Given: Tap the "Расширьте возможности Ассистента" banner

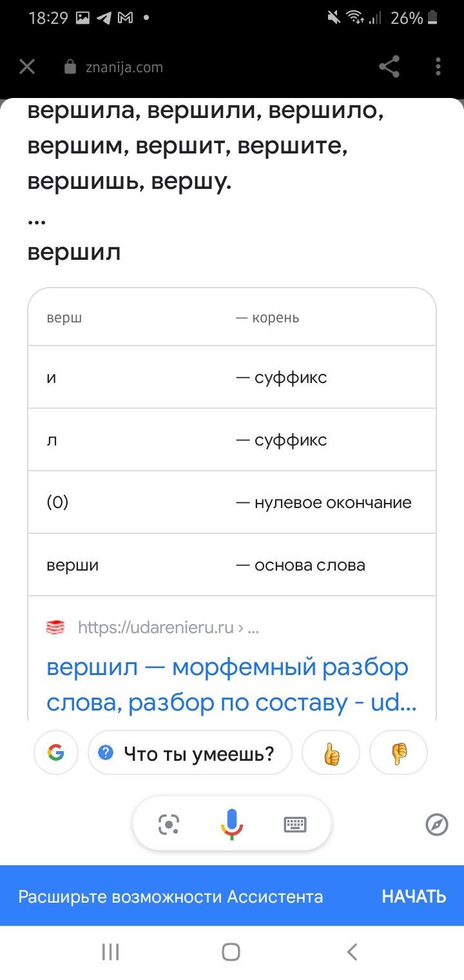Looking at the screenshot, I should coord(171,896).
